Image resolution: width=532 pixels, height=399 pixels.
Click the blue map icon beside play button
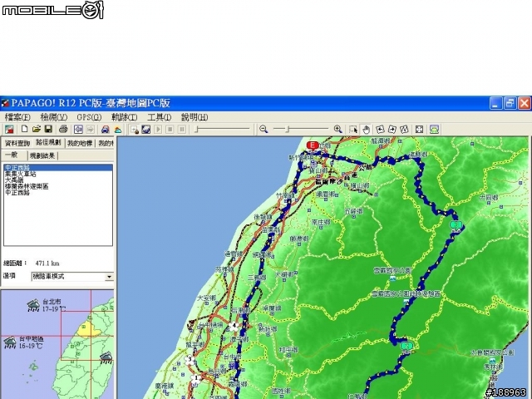146,130
